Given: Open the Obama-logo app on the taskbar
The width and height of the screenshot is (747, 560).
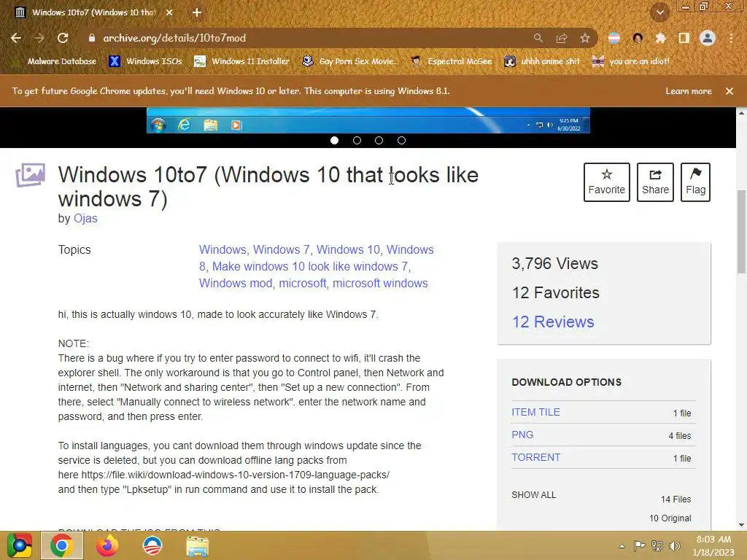Looking at the screenshot, I should point(152,545).
